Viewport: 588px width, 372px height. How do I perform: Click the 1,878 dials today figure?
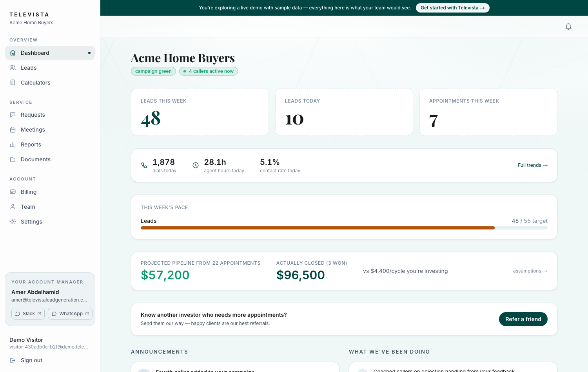point(163,162)
